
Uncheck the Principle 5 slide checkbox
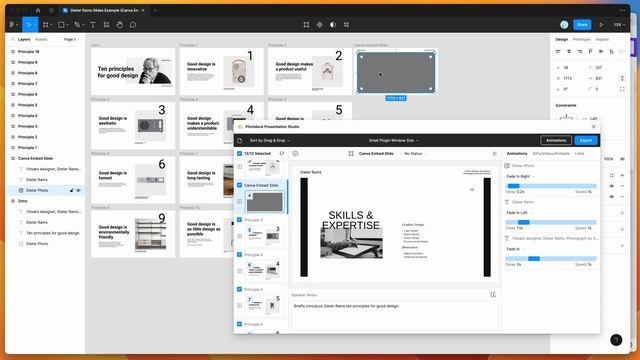coord(240,289)
